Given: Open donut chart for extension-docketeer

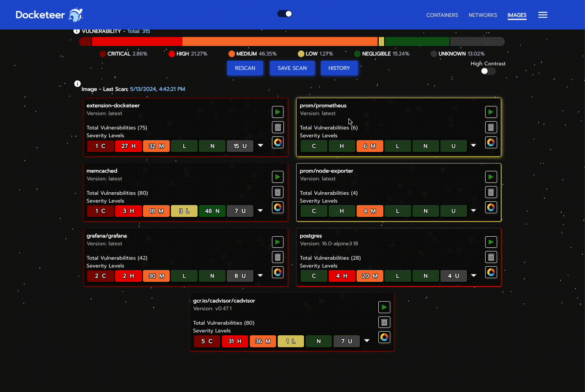Looking at the screenshot, I should pyautogui.click(x=278, y=142).
